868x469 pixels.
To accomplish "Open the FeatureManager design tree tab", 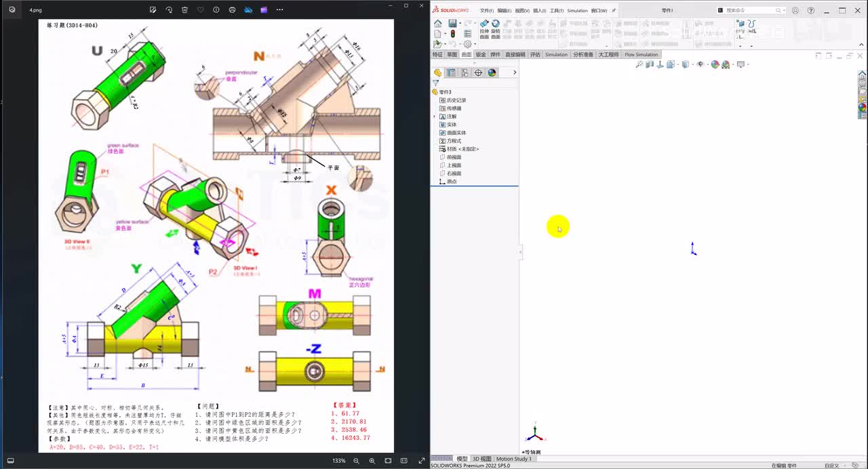I will (x=437, y=73).
